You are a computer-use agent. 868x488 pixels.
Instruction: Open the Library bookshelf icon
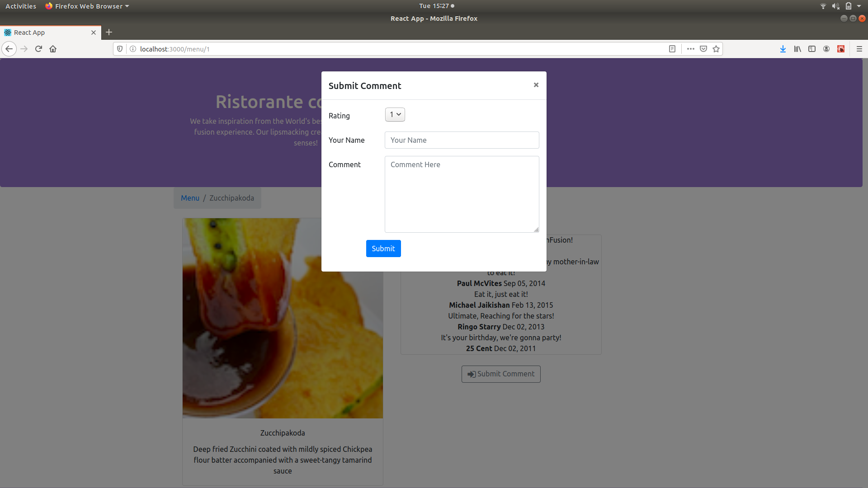click(797, 49)
